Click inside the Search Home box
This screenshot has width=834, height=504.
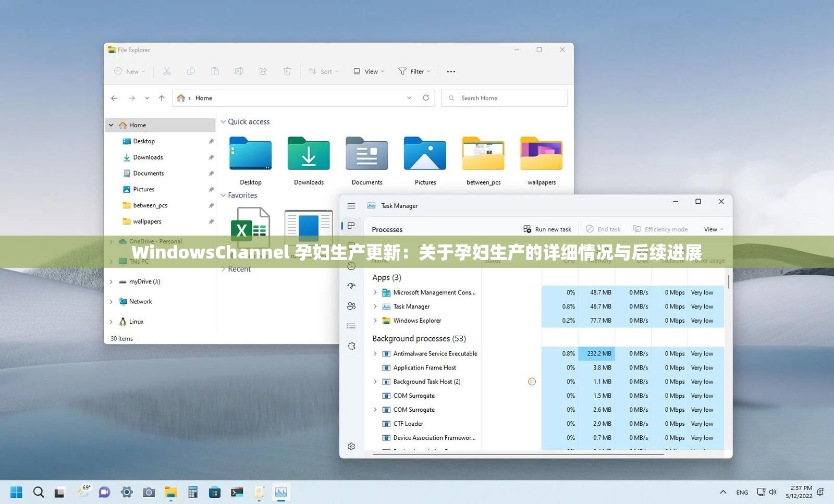point(504,98)
